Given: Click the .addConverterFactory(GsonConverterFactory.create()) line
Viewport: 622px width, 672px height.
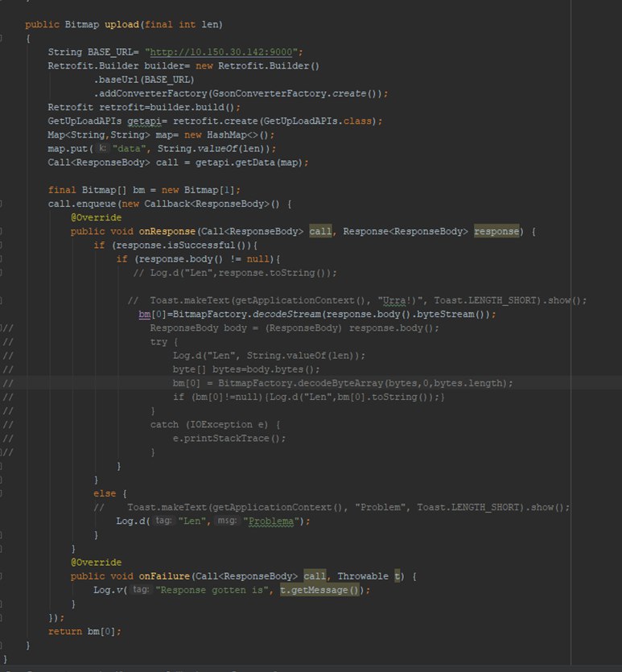Looking at the screenshot, I should 241,93.
